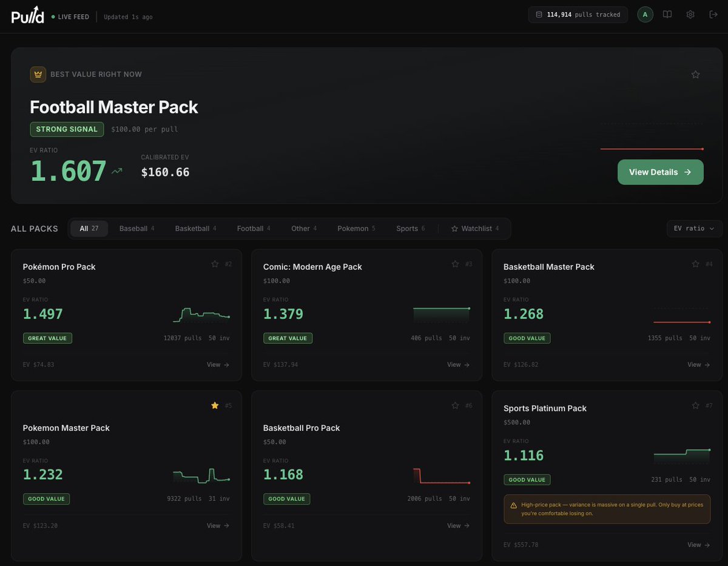Show the Other category packs
Screen dimensions: 728x566
pos(304,229)
